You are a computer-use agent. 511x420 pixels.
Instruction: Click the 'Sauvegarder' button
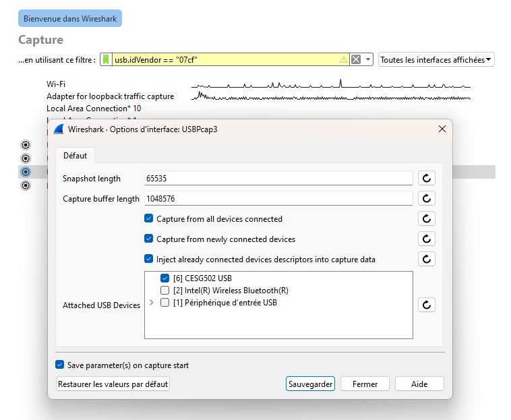(310, 384)
